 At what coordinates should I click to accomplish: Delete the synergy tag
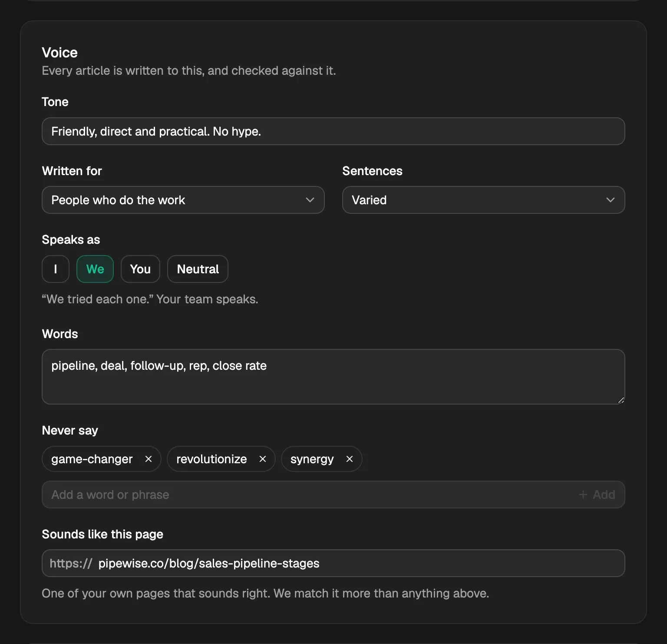[350, 459]
